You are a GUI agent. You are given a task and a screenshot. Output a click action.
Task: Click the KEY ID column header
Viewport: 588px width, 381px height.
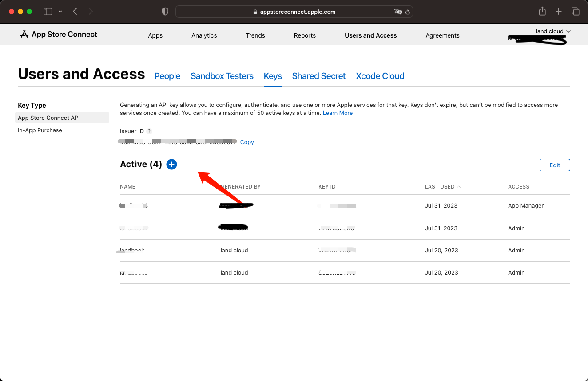(327, 187)
